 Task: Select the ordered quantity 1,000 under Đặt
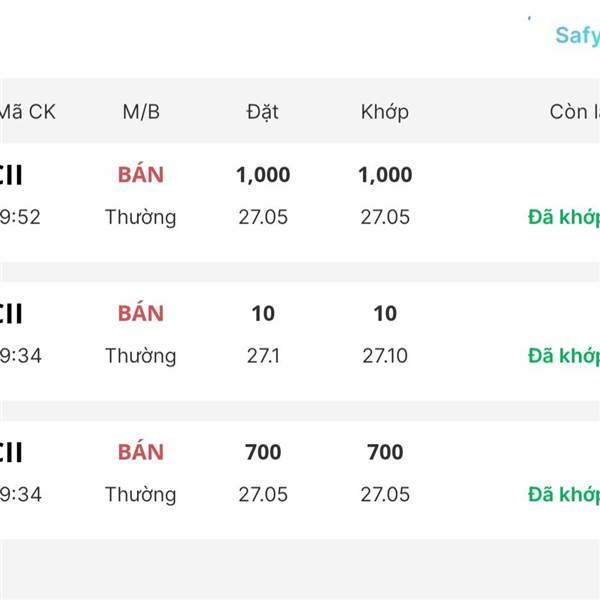[x=263, y=175]
